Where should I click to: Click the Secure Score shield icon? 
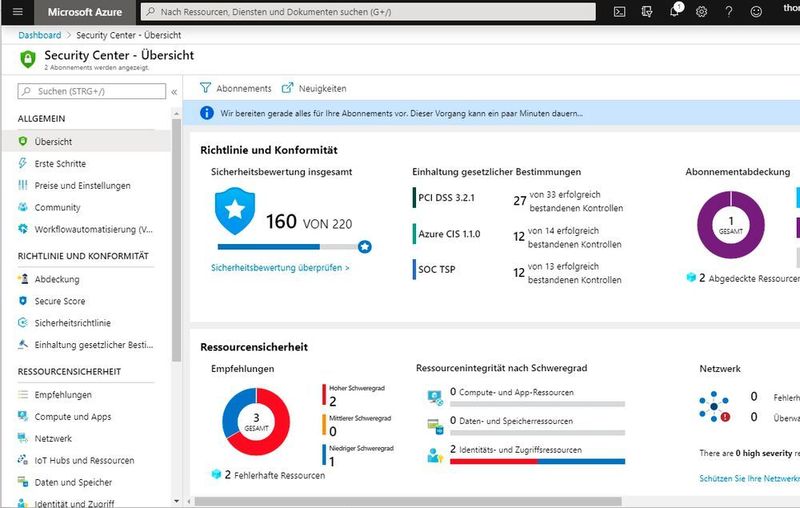22,301
